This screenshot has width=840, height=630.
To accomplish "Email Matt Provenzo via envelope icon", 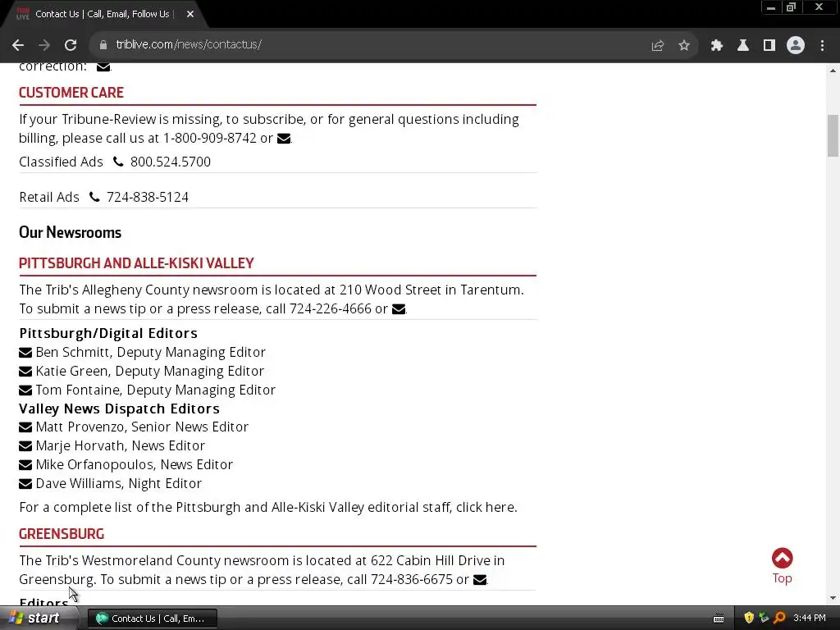I will coord(25,427).
